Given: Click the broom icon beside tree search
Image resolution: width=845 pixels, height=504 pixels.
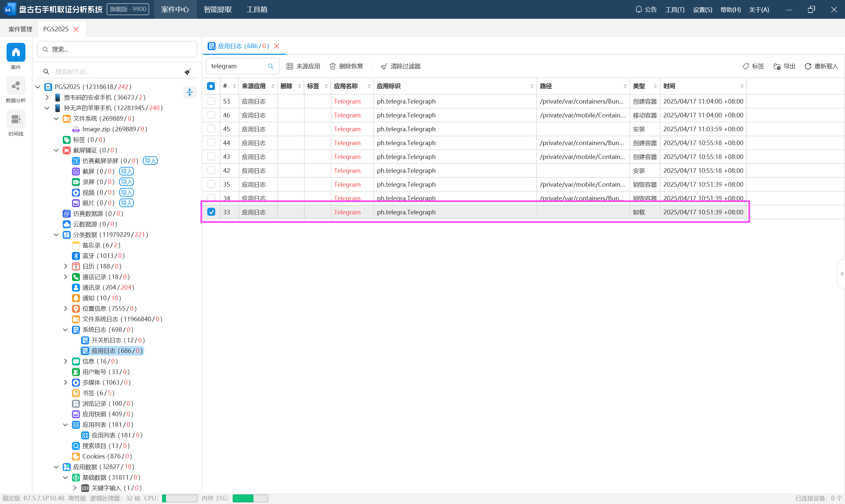Looking at the screenshot, I should pyautogui.click(x=187, y=72).
